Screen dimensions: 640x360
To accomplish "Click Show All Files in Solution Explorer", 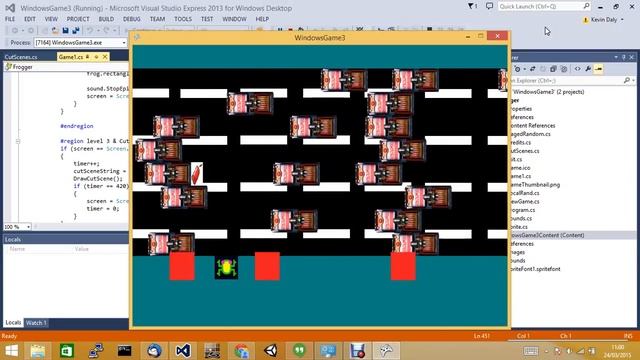I will click(564, 69).
